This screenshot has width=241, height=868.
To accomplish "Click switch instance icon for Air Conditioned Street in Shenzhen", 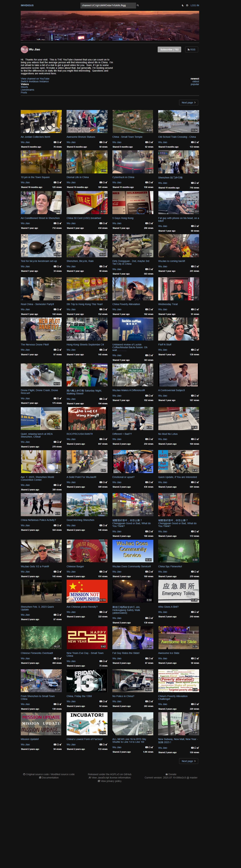I will (x=61, y=223).
